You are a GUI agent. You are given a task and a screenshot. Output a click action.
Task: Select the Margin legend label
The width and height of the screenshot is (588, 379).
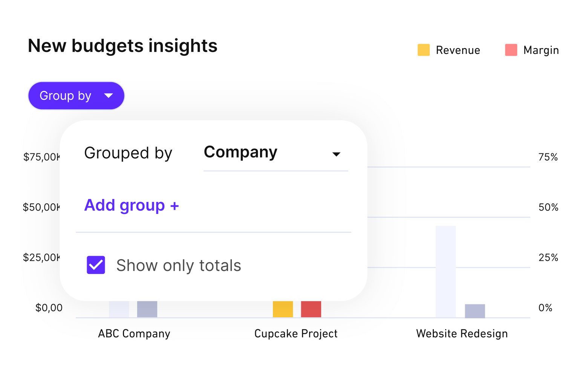[541, 50]
